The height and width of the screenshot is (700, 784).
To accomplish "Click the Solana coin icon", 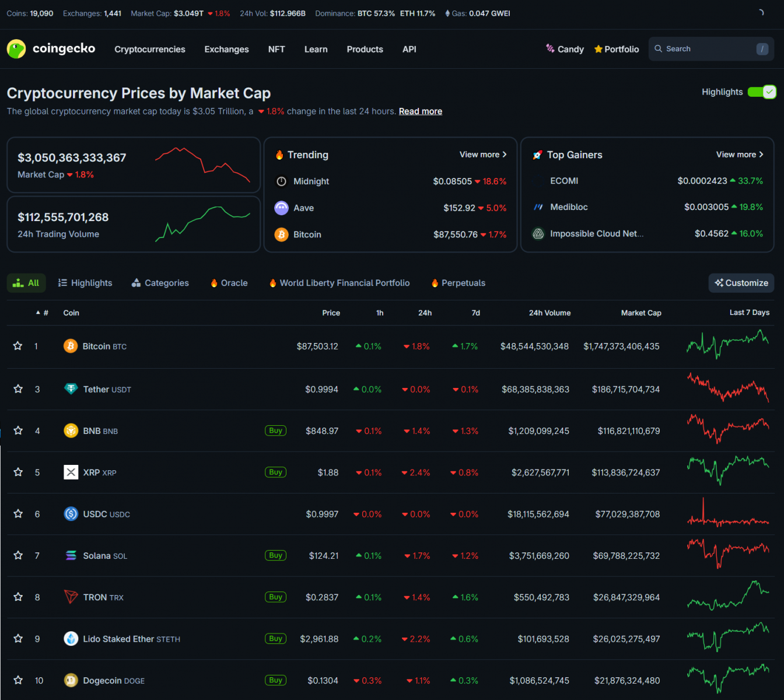I will [71, 556].
